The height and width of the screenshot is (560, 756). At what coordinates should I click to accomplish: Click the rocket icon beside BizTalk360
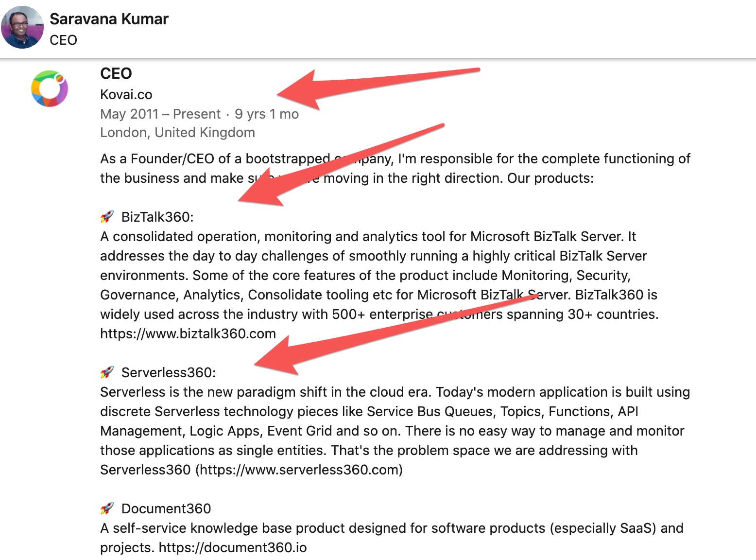tap(107, 216)
